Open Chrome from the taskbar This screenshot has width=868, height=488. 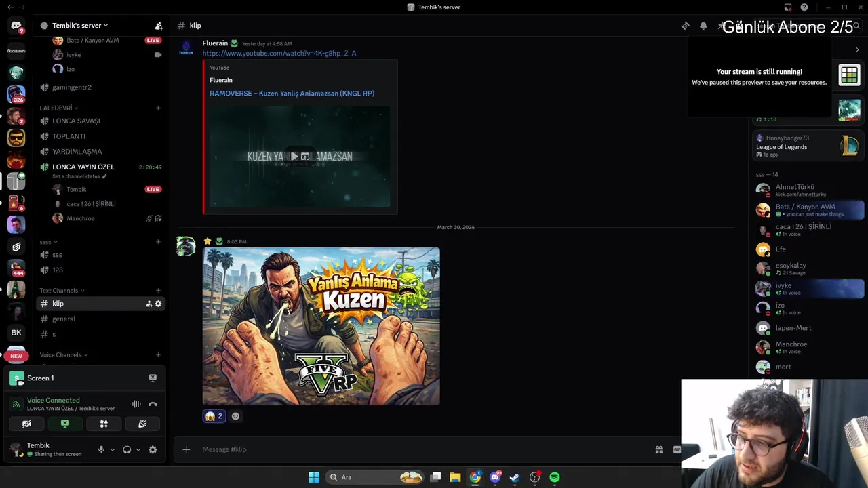[475, 477]
